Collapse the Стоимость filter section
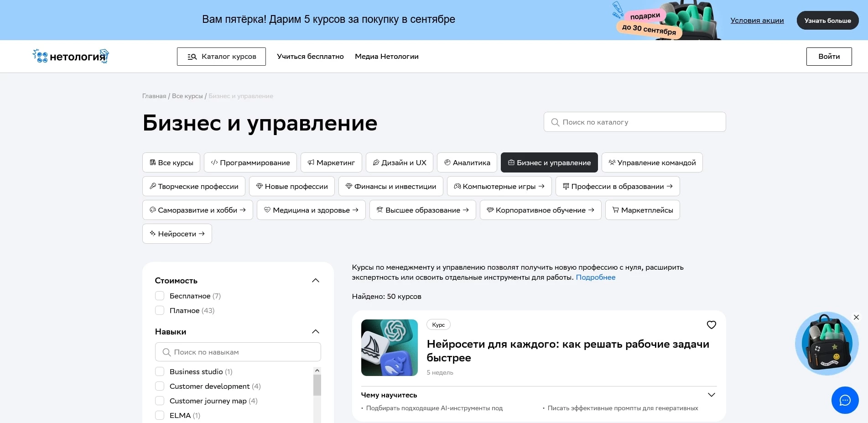This screenshot has width=868, height=423. 315,280
